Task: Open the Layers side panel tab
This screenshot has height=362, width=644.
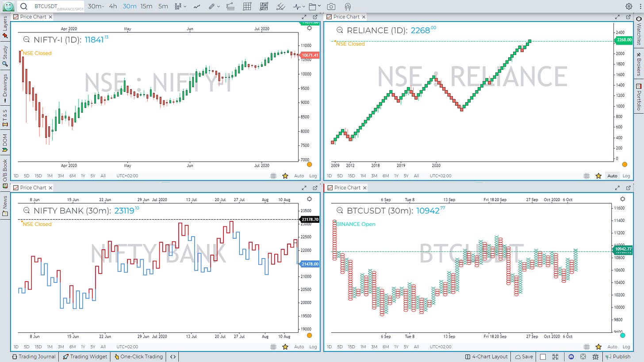Action: 5,27
